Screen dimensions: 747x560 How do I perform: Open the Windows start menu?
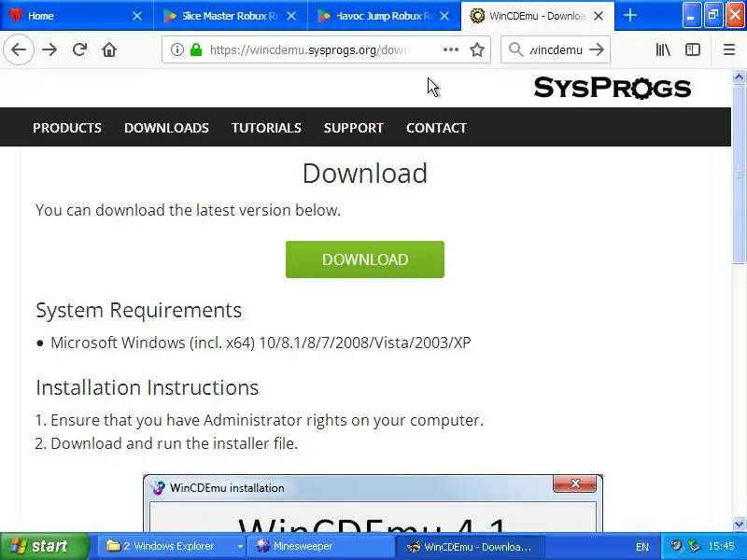pos(44,546)
